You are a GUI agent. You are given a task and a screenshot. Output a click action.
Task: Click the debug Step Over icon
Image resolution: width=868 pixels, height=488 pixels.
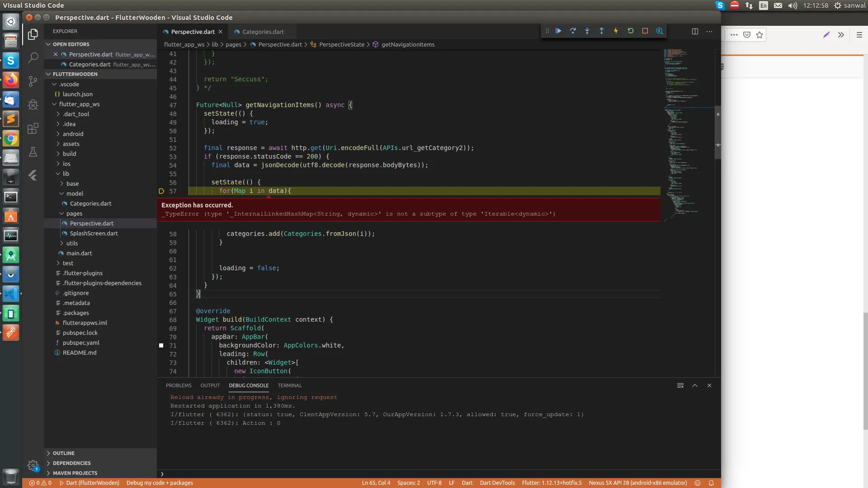click(573, 31)
